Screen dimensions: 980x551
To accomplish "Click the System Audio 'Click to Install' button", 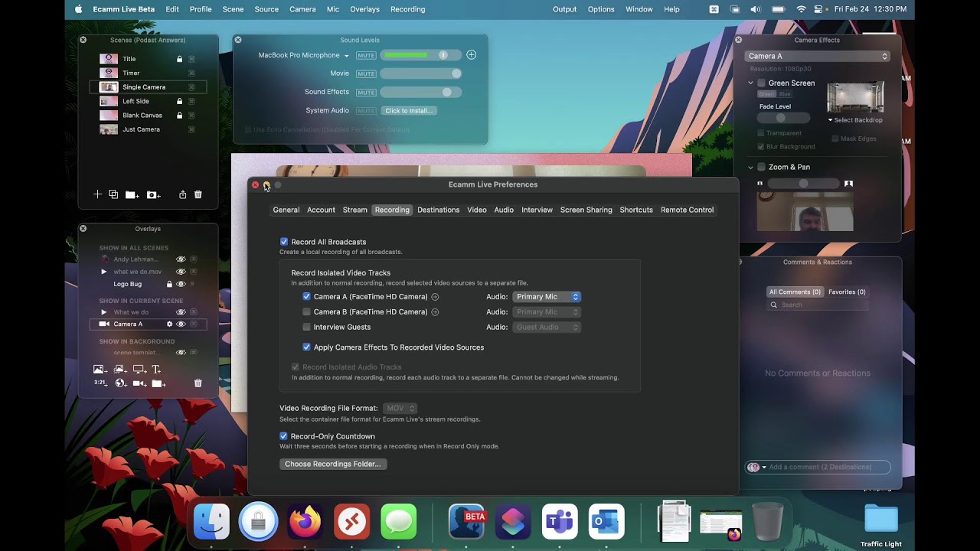I will tap(409, 111).
